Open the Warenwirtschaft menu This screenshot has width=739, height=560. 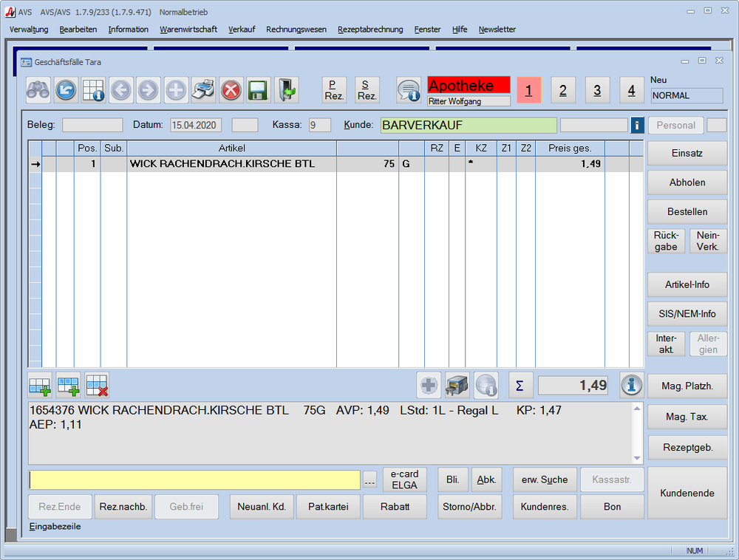(188, 30)
